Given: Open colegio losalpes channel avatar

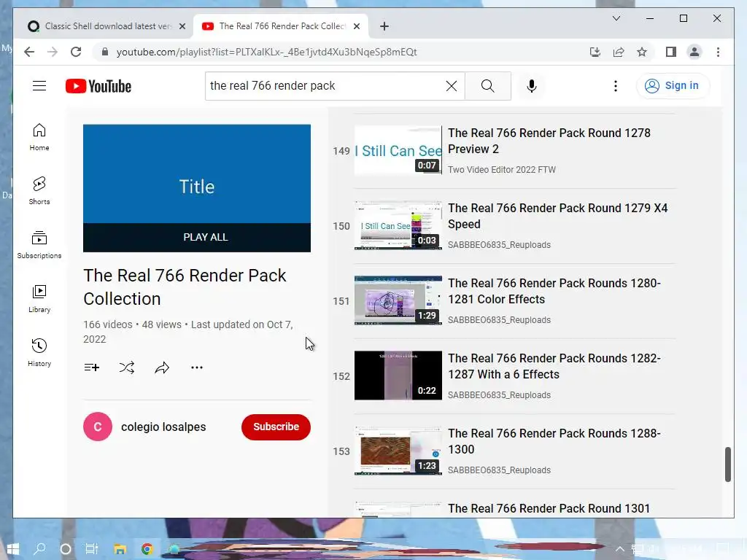Looking at the screenshot, I should pyautogui.click(x=98, y=427).
